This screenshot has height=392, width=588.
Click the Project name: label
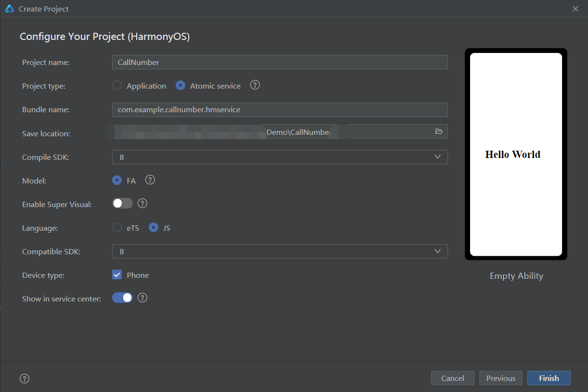click(46, 62)
